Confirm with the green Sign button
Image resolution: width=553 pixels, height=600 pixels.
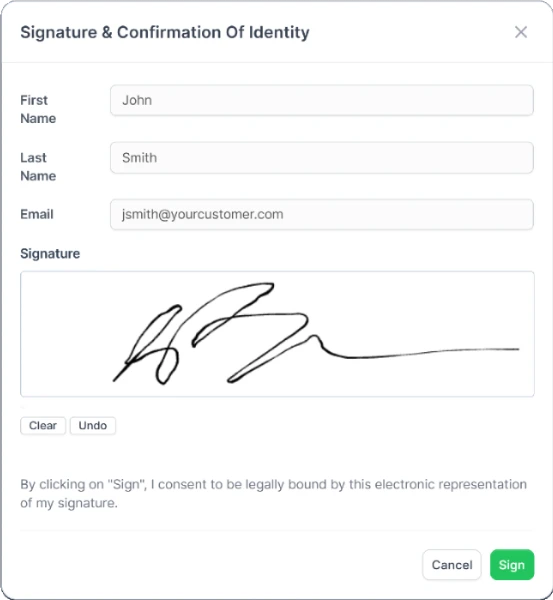pyautogui.click(x=512, y=565)
